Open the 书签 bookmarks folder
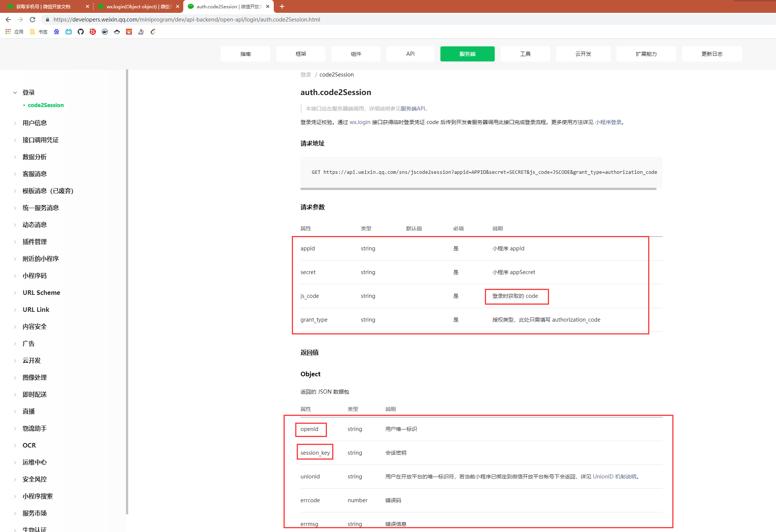 38,32
